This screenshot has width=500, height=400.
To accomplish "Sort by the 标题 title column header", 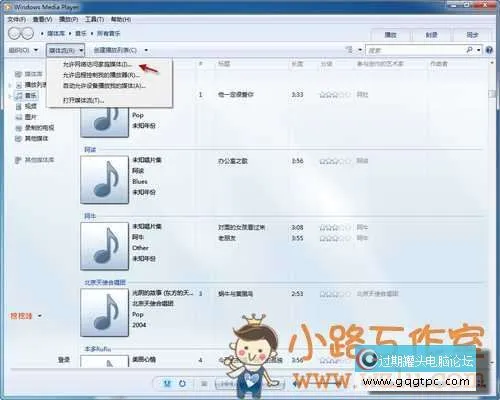I will (224, 63).
